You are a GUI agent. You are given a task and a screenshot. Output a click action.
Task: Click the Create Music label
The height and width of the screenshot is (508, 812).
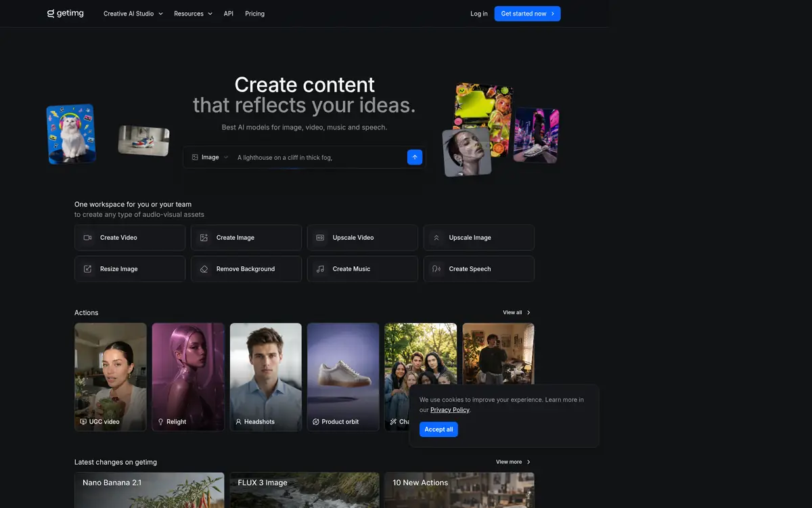(x=351, y=269)
